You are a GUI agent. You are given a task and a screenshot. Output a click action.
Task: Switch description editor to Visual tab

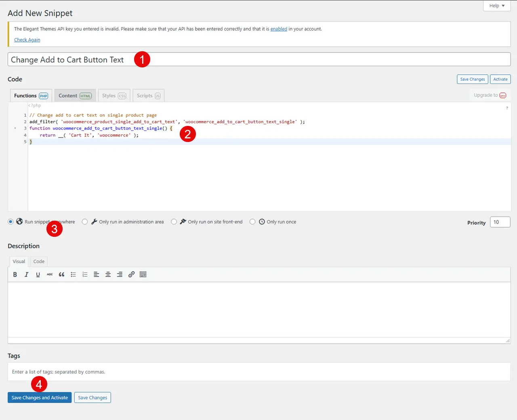pos(19,261)
